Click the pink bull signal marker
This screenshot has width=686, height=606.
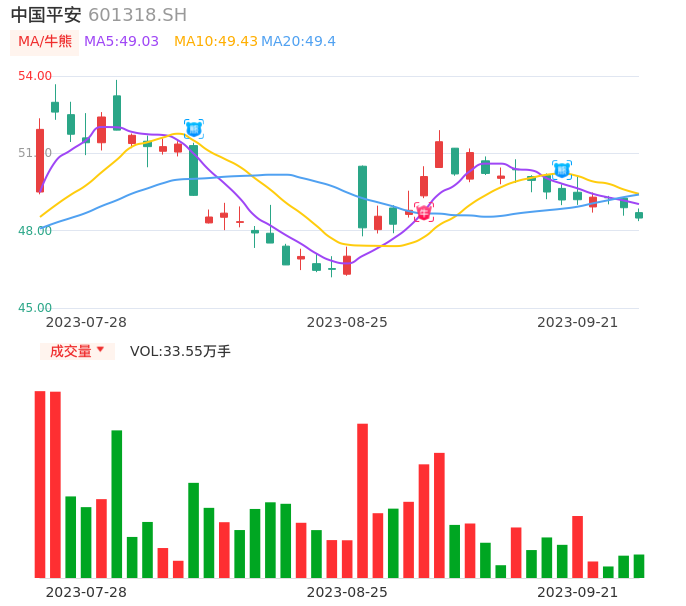point(423,212)
